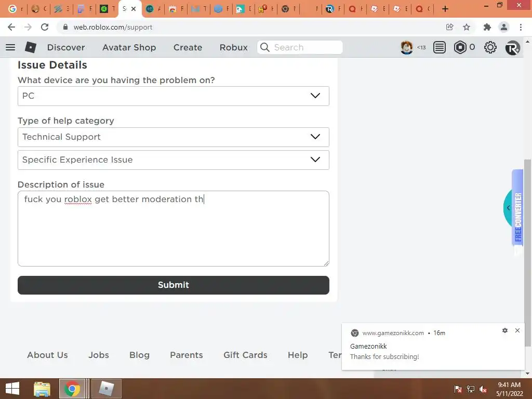Open the network tray icon
The height and width of the screenshot is (399, 532).
pyautogui.click(x=471, y=389)
